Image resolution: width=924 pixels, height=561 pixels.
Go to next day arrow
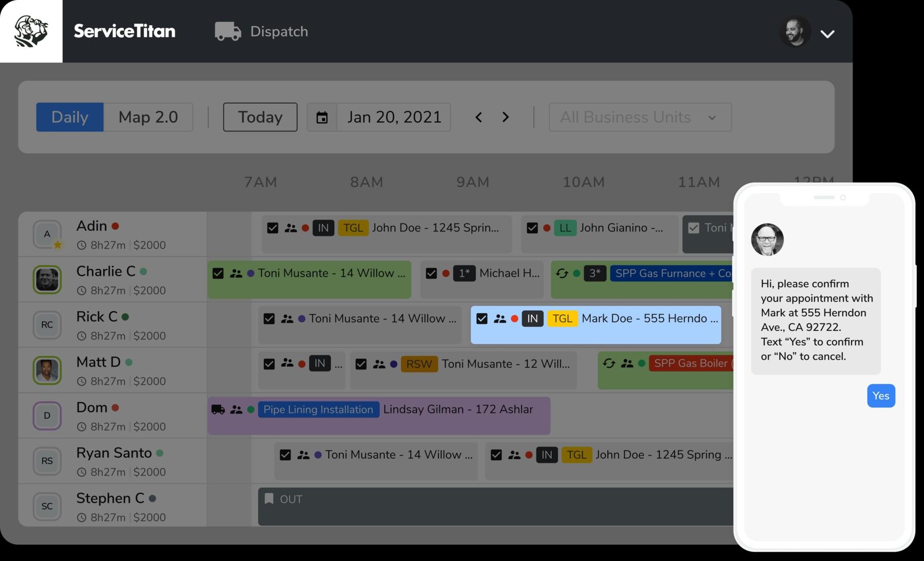point(506,117)
